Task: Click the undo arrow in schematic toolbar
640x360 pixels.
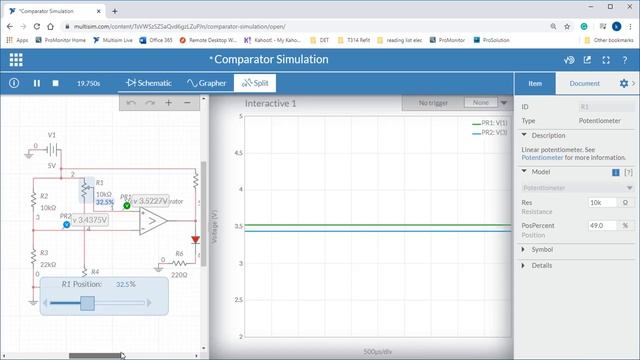Action: pos(131,103)
